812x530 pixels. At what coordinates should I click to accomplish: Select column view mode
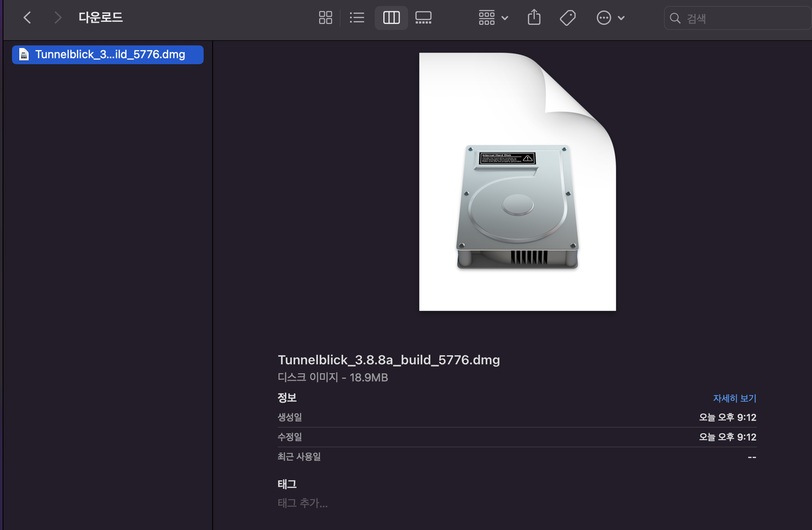coord(391,18)
